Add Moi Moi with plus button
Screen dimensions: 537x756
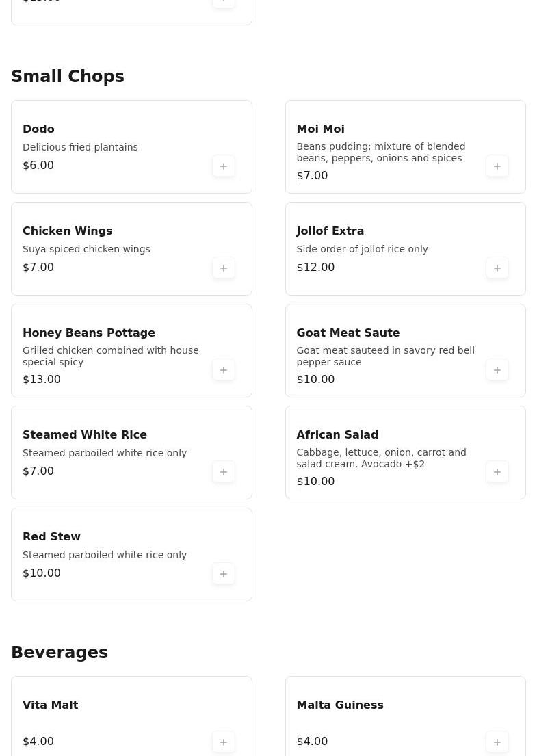[x=497, y=166]
